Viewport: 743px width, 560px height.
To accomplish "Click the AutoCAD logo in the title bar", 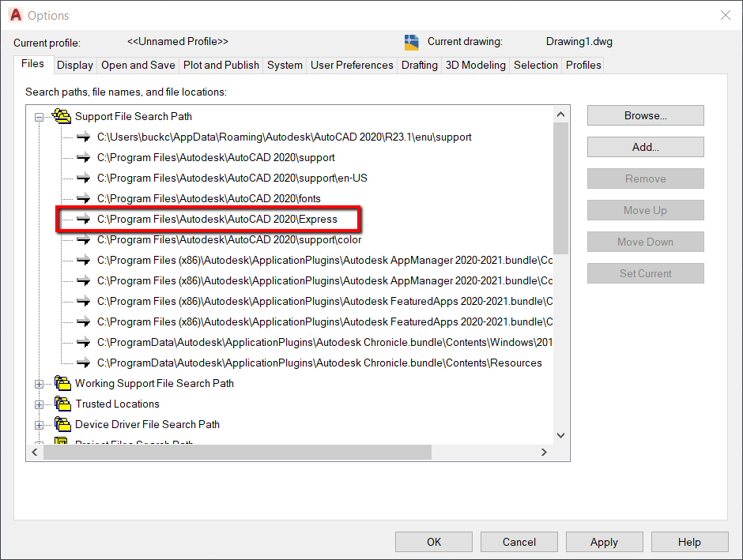I will 16,15.
